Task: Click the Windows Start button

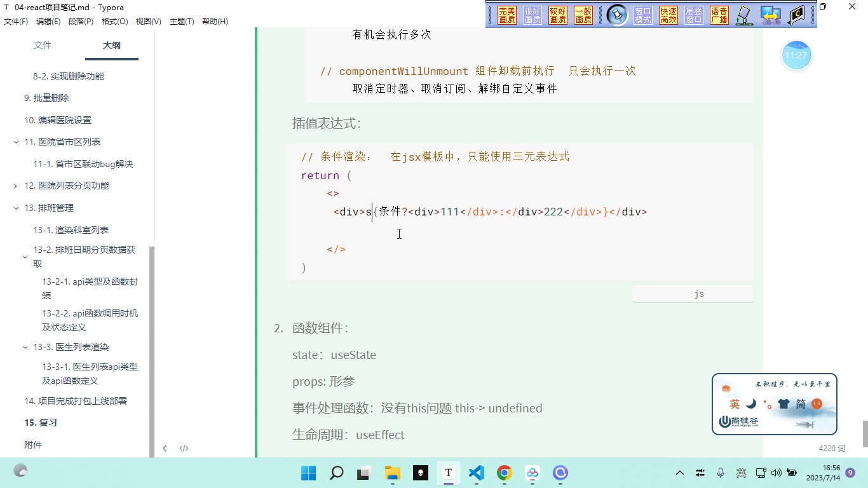Action: 308,473
